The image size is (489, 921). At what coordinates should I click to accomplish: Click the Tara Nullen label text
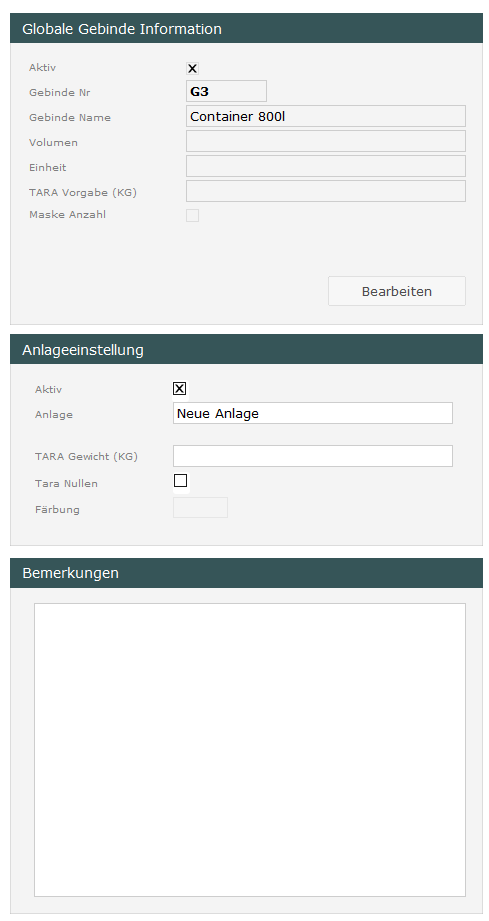click(x=66, y=484)
